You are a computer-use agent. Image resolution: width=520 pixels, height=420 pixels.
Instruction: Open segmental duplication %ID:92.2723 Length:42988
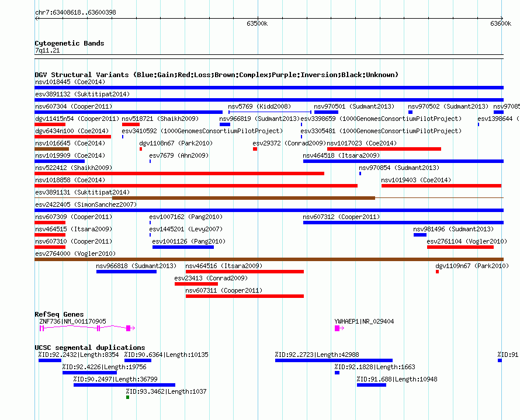point(334,360)
